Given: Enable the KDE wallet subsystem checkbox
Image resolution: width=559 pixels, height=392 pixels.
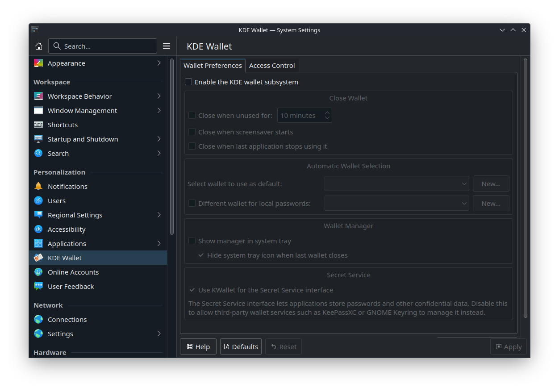Looking at the screenshot, I should point(188,82).
